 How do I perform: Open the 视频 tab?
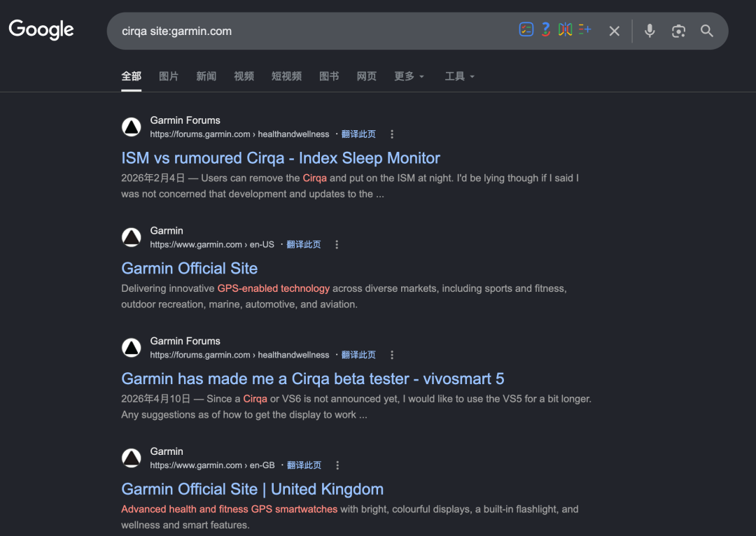[x=244, y=76]
